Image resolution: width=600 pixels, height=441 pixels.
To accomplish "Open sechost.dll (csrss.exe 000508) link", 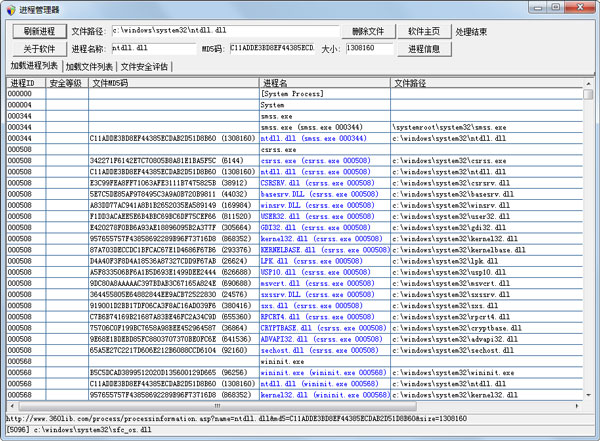I will point(320,350).
